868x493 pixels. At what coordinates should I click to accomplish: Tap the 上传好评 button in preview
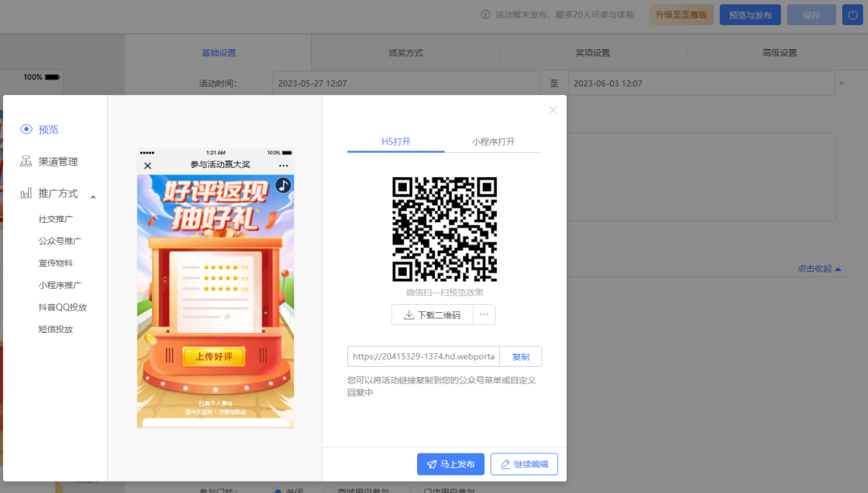tap(214, 356)
